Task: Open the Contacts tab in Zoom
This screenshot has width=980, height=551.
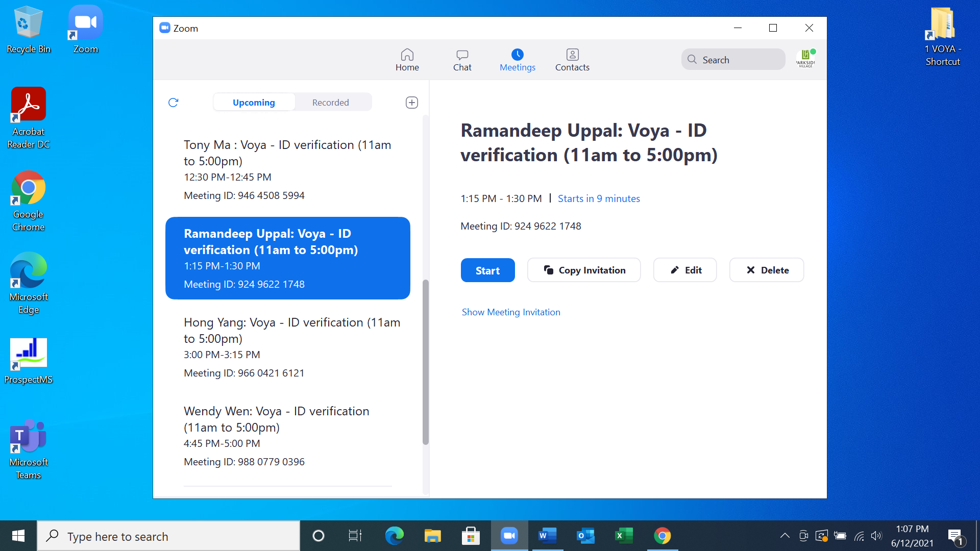Action: (x=572, y=60)
